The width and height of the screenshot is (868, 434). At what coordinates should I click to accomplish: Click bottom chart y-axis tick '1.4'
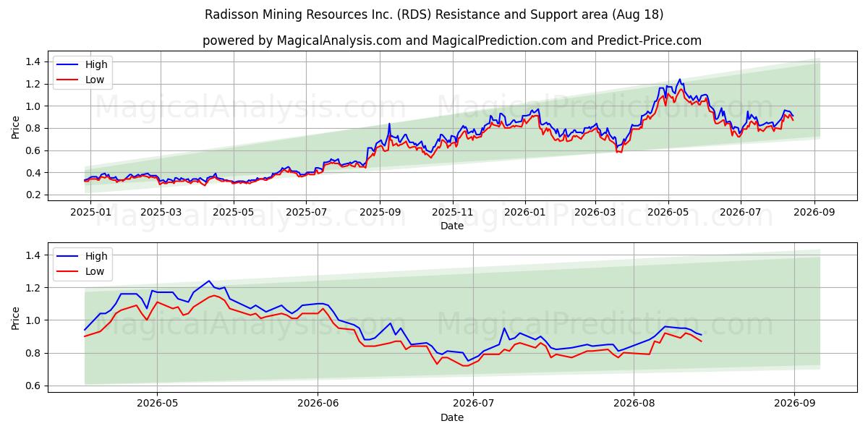tap(34, 255)
